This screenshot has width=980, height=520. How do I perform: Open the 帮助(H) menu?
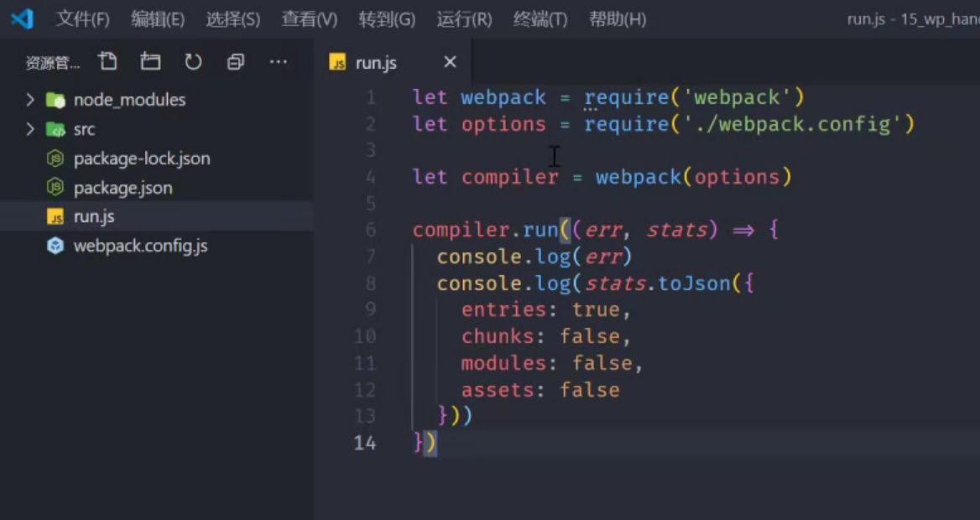pos(618,18)
